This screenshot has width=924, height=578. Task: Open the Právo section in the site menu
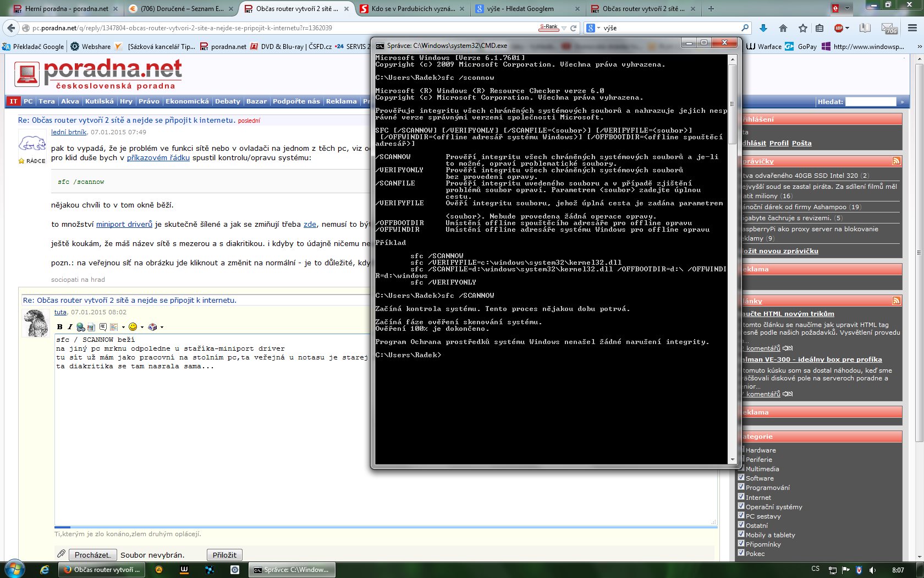pos(149,101)
